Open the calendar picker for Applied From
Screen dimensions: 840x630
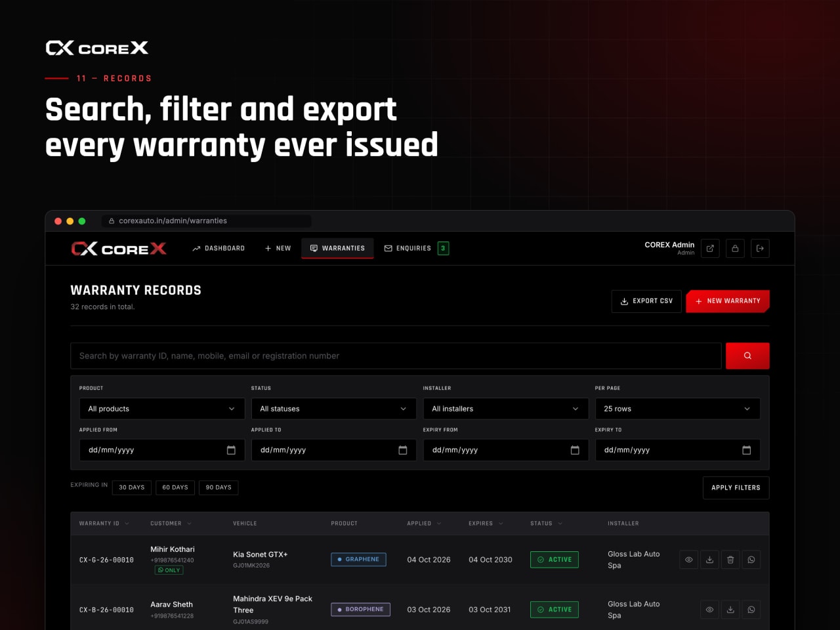[231, 450]
